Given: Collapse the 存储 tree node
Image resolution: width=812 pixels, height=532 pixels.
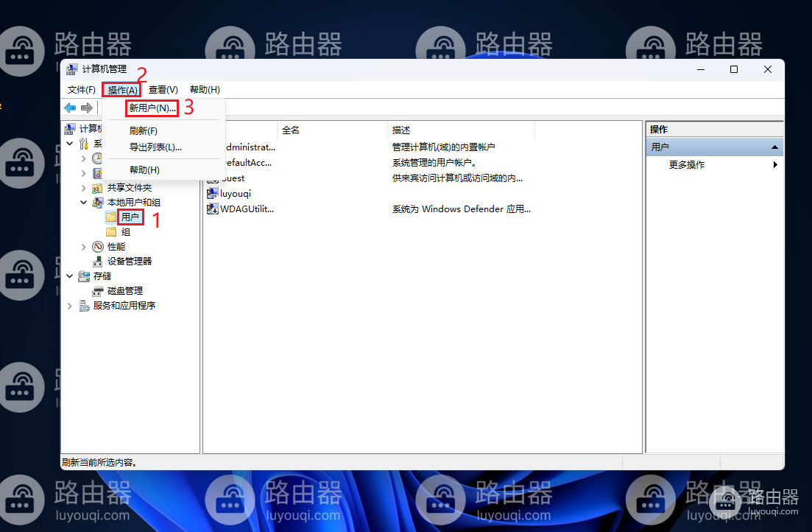Looking at the screenshot, I should pos(69,276).
